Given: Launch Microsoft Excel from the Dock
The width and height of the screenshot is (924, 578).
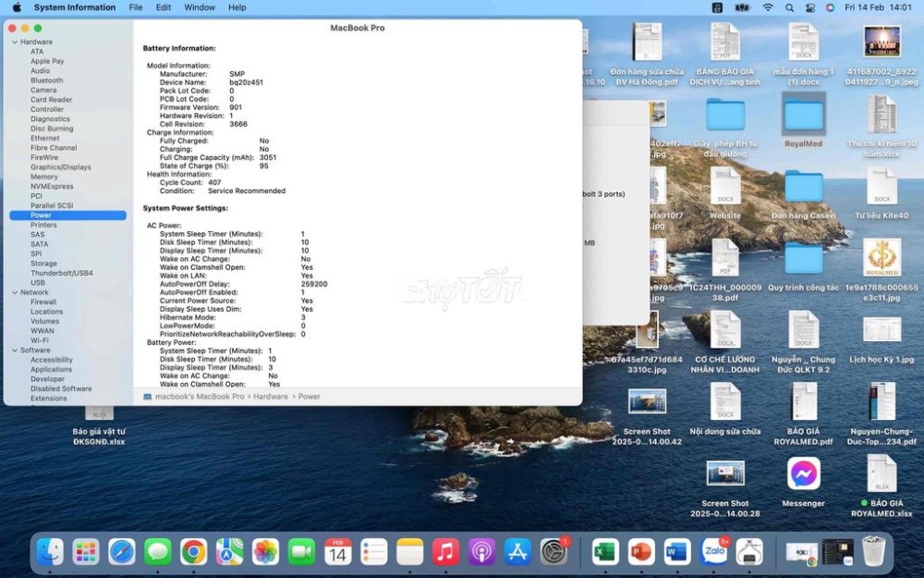Looking at the screenshot, I should pyautogui.click(x=605, y=553).
